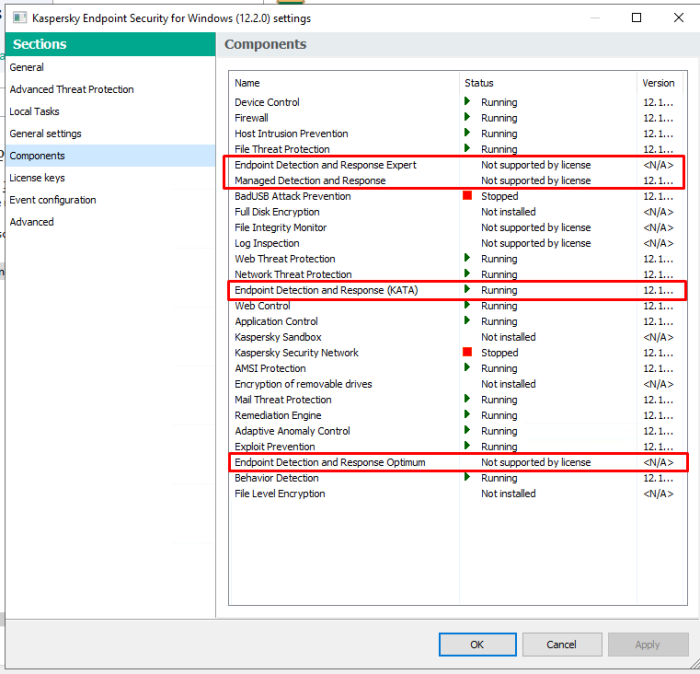Select Host Intrusion Prevention in the list
The width and height of the screenshot is (700, 674).
(291, 133)
